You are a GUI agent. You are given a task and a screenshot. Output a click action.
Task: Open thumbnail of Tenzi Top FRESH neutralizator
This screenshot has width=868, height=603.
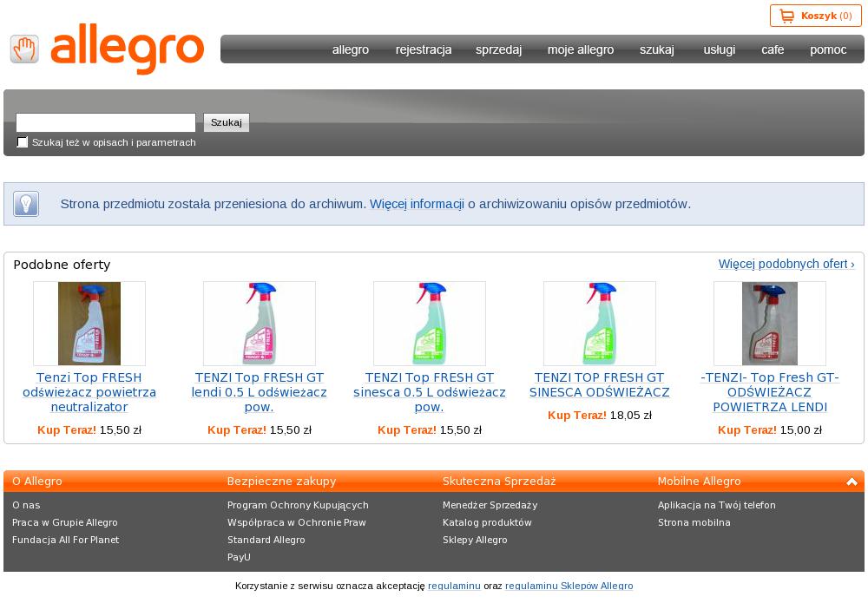coord(89,324)
